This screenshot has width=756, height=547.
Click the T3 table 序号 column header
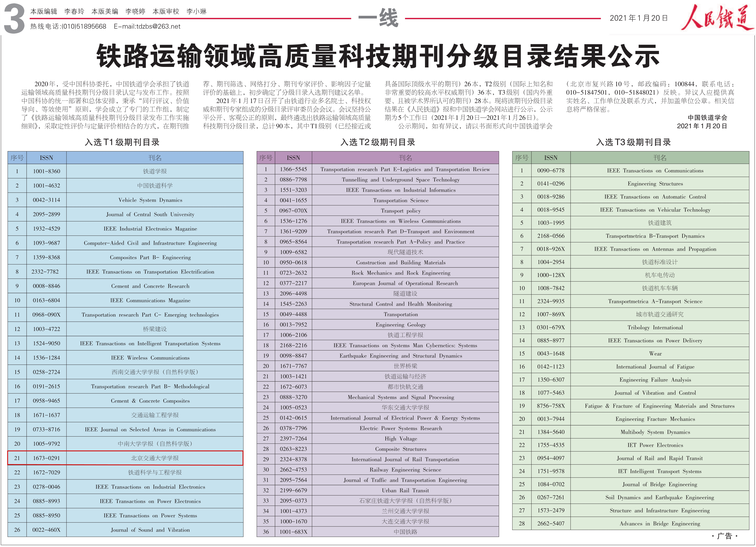click(x=522, y=158)
